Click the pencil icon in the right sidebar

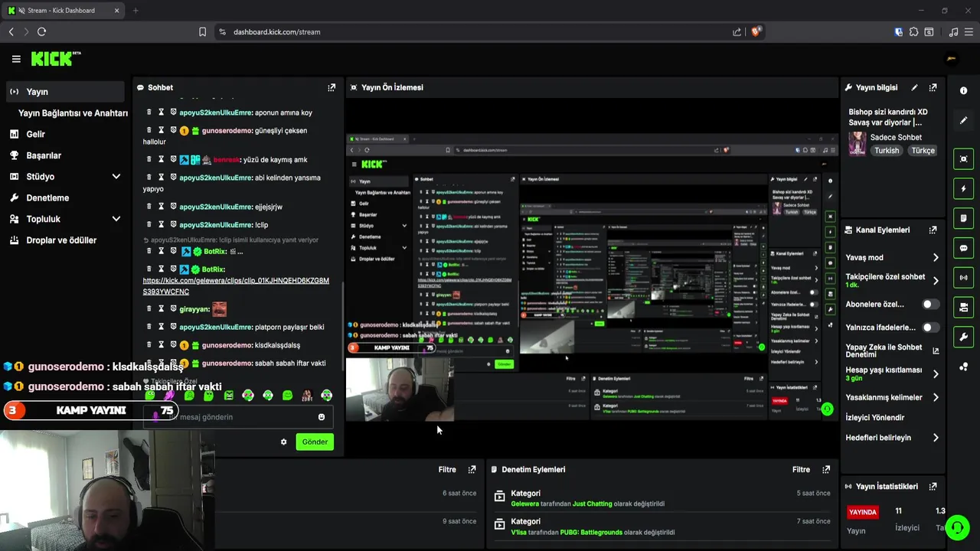point(963,120)
